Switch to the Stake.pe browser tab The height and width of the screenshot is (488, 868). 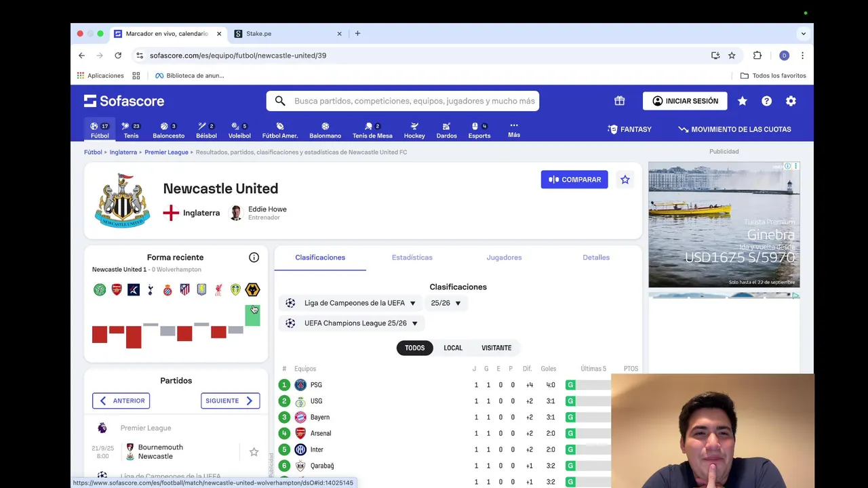[x=287, y=34]
